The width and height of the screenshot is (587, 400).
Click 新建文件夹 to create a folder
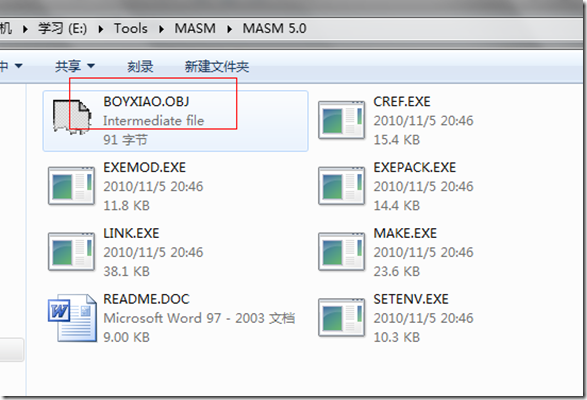pyautogui.click(x=217, y=67)
